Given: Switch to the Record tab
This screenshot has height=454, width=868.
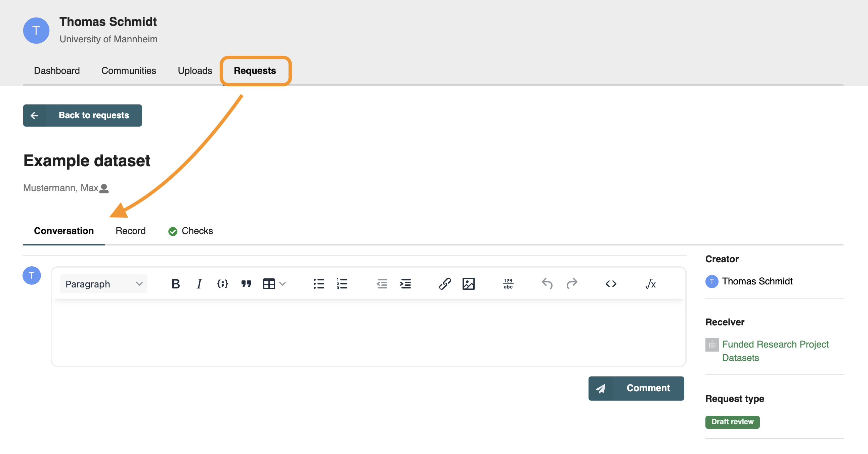Looking at the screenshot, I should pyautogui.click(x=130, y=231).
